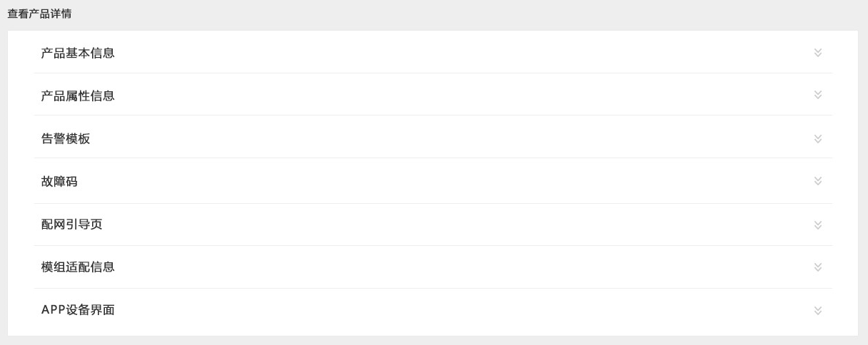Click the double-chevron icon beside 配网引导页

[818, 225]
